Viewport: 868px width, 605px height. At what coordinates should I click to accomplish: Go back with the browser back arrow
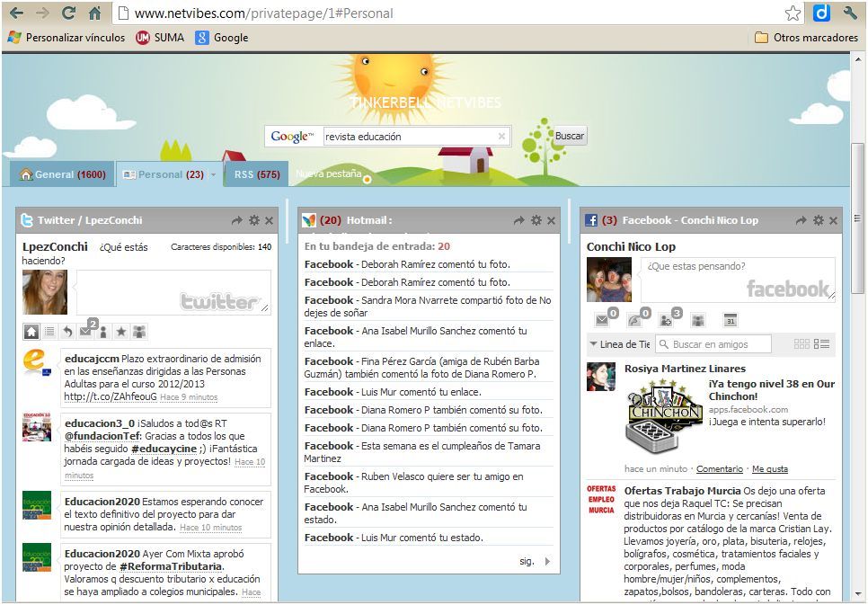[16, 13]
